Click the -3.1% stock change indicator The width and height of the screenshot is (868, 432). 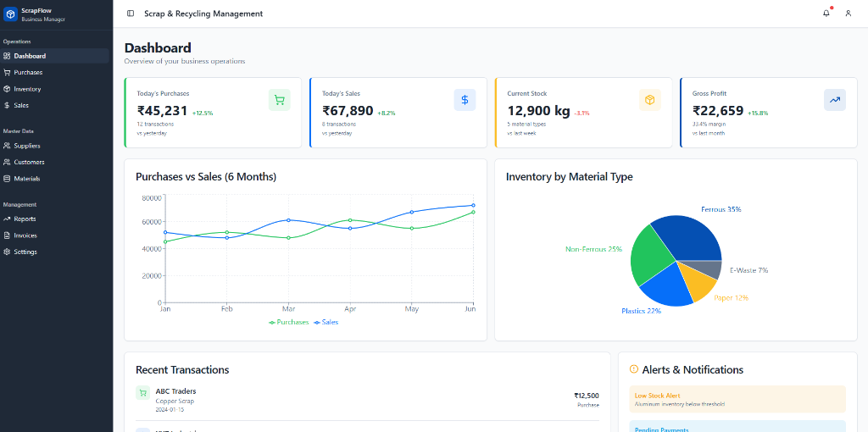(x=581, y=114)
